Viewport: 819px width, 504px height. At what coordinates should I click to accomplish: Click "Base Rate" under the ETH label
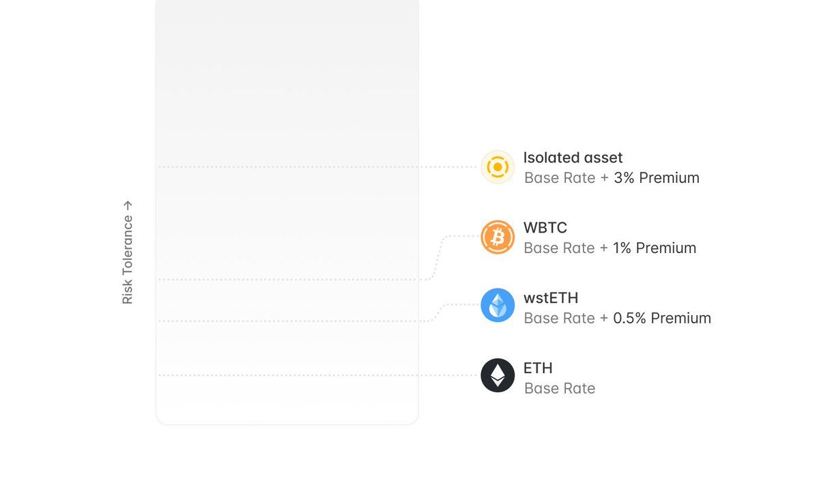(560, 389)
